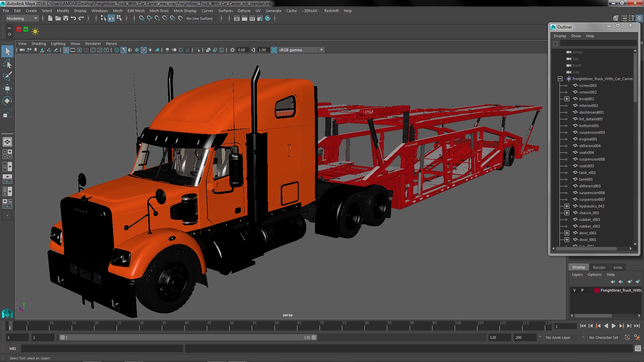The image size is (644, 362).
Task: Click the time range slider bar
Action: 188,338
